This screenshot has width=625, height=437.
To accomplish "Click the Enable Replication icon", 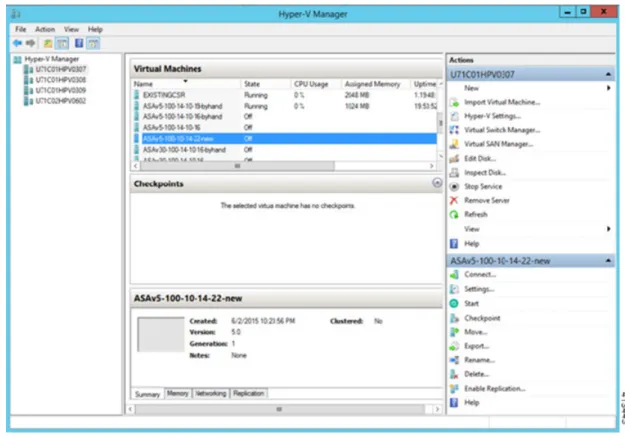I will point(454,389).
